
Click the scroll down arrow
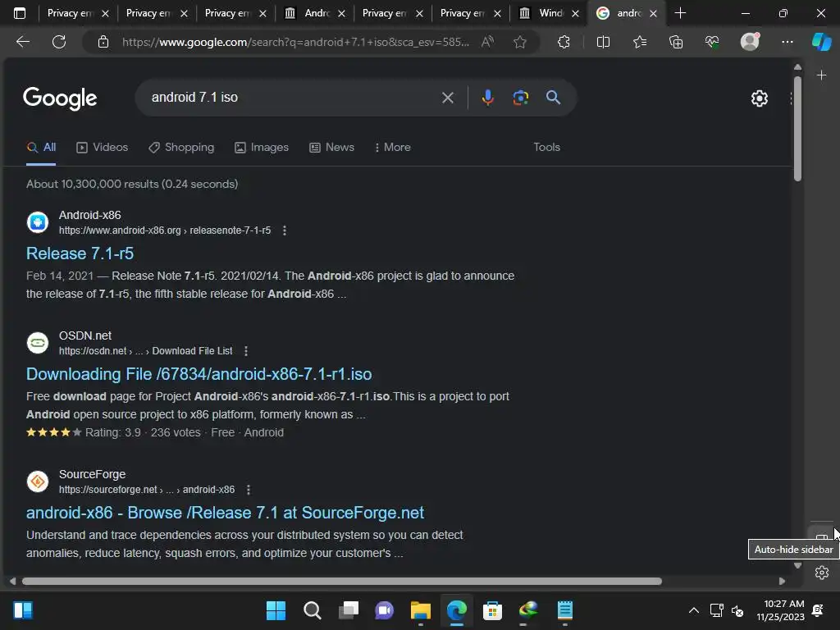click(x=797, y=566)
